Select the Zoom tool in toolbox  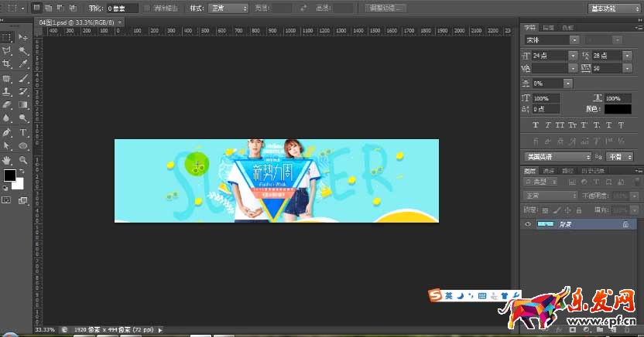pos(23,159)
